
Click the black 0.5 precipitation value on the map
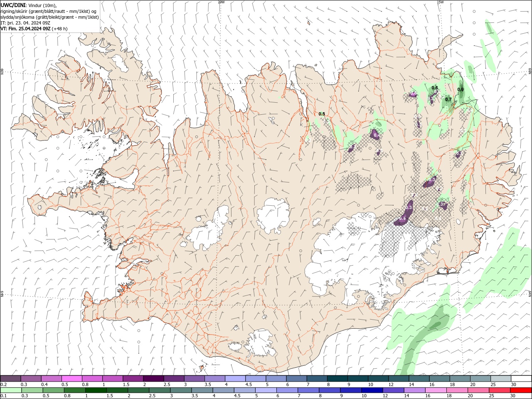[322, 114]
